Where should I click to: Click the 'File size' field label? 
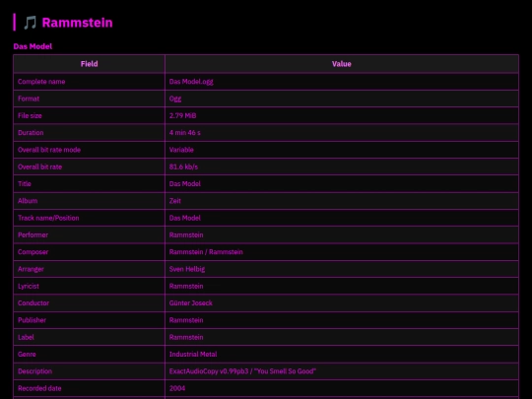[30, 115]
